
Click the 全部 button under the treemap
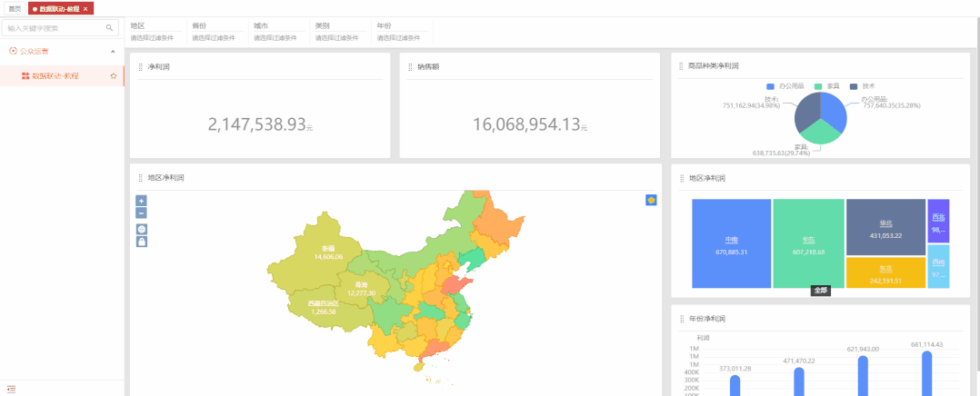click(x=820, y=291)
